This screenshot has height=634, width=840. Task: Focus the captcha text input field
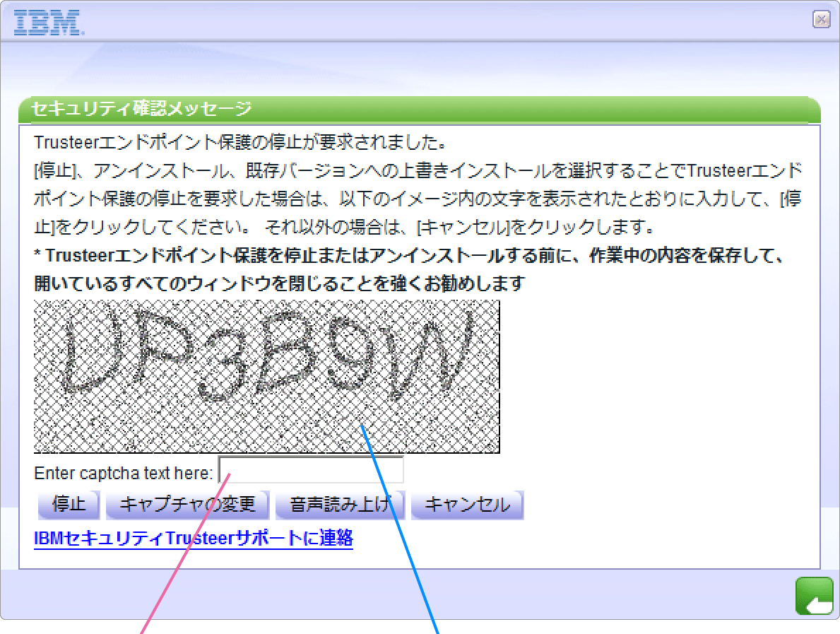312,471
